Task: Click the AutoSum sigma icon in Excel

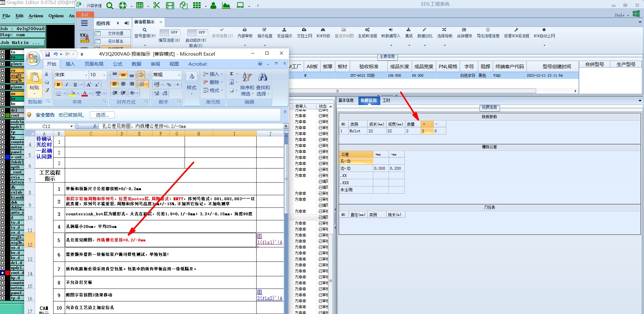Action: coord(232,74)
